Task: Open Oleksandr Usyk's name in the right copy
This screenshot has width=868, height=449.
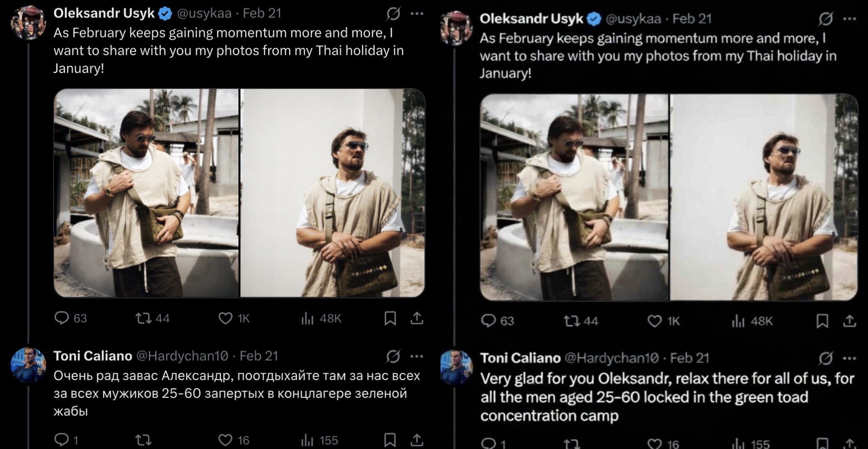Action: pos(531,19)
